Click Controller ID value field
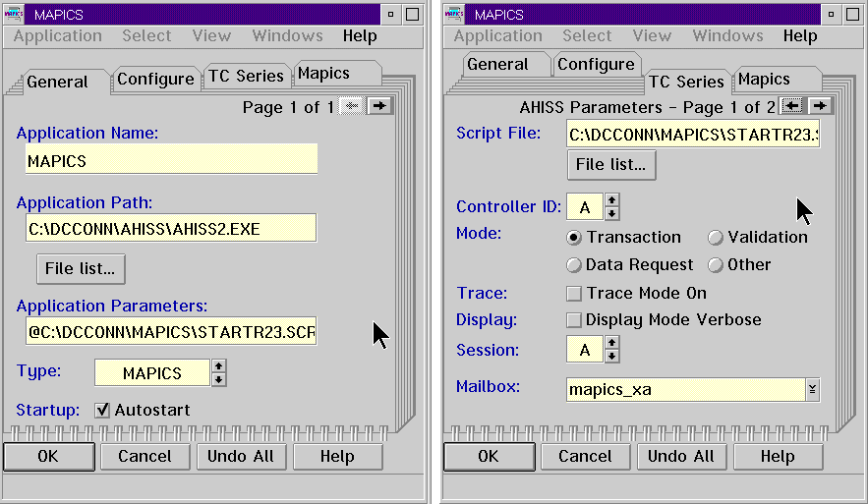The image size is (868, 504). [x=585, y=207]
